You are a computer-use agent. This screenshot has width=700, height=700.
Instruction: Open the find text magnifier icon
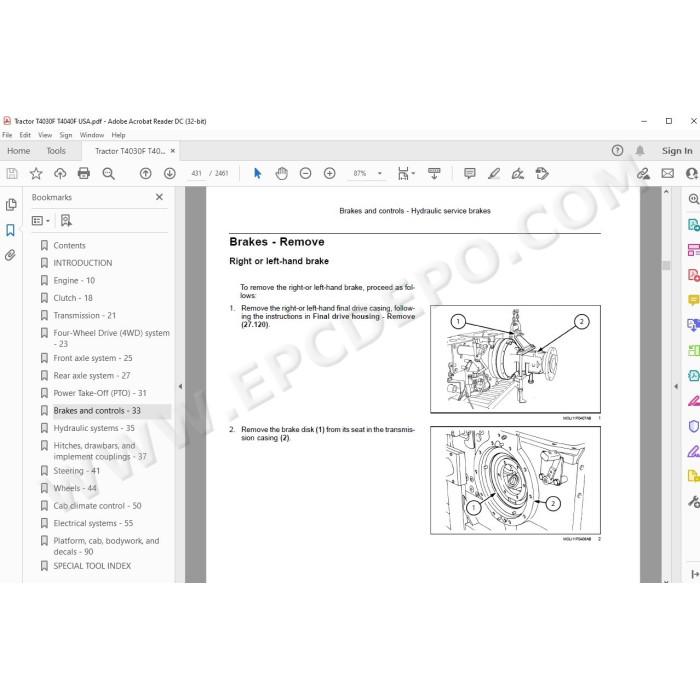(108, 173)
